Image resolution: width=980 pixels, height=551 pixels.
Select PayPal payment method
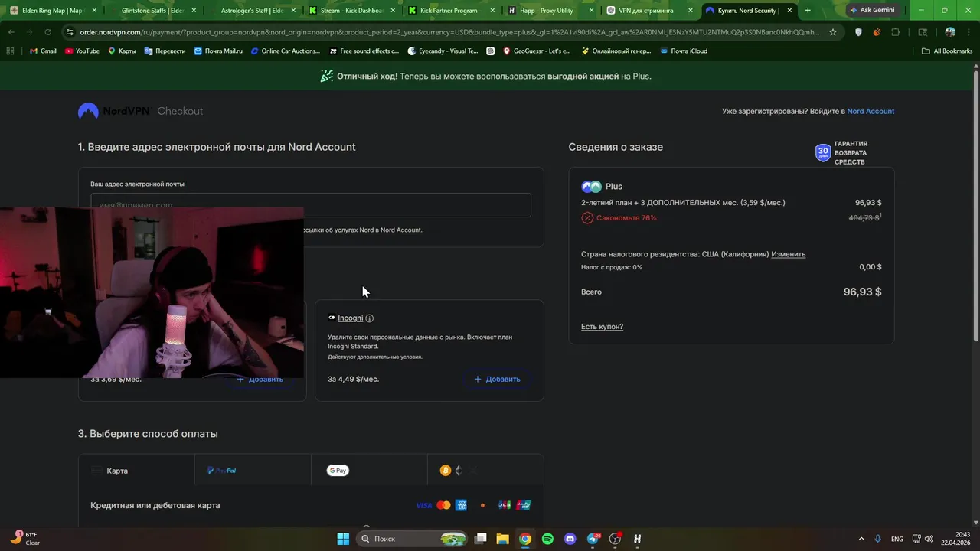[x=253, y=471]
